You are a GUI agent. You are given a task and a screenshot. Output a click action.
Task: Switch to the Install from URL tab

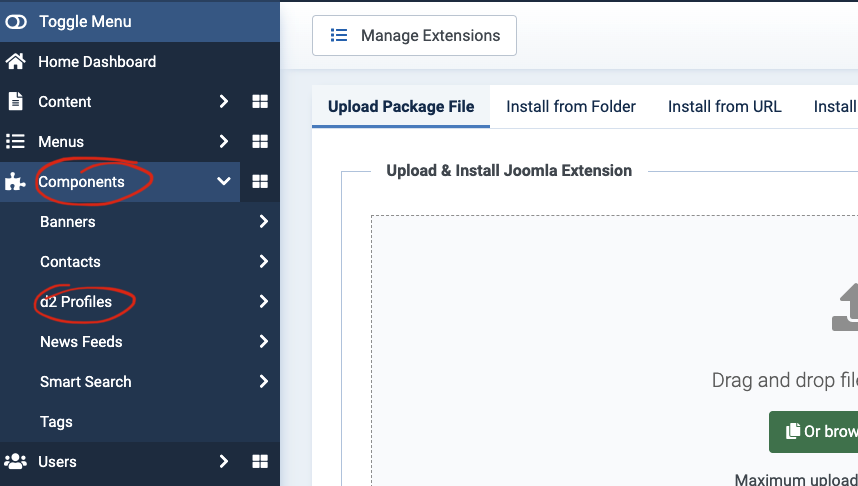pyautogui.click(x=724, y=106)
